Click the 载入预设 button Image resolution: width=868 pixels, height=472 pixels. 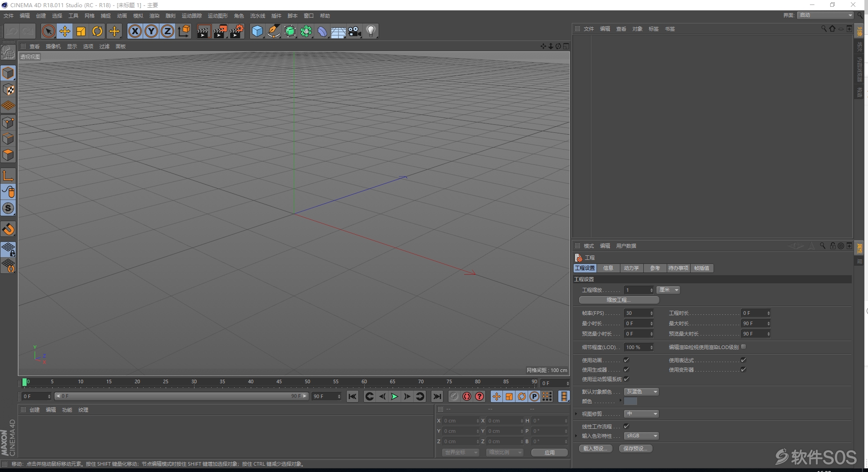click(595, 449)
